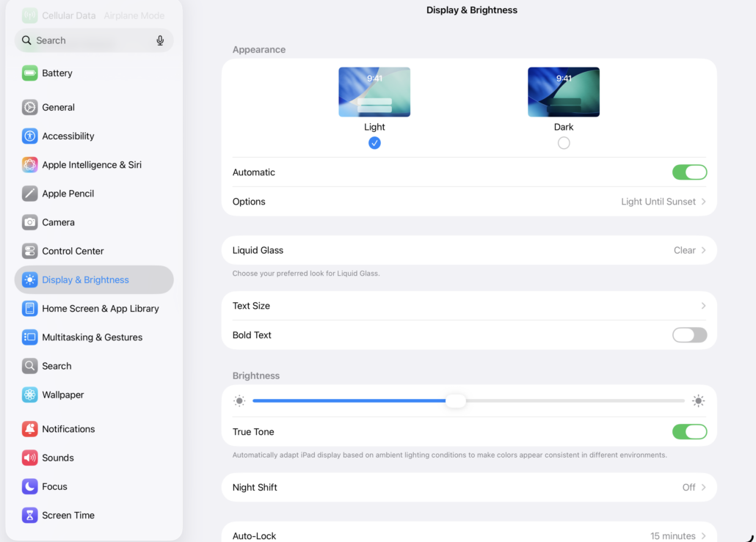
Task: Open Apple Intelligence & Siri icon
Action: 29,165
